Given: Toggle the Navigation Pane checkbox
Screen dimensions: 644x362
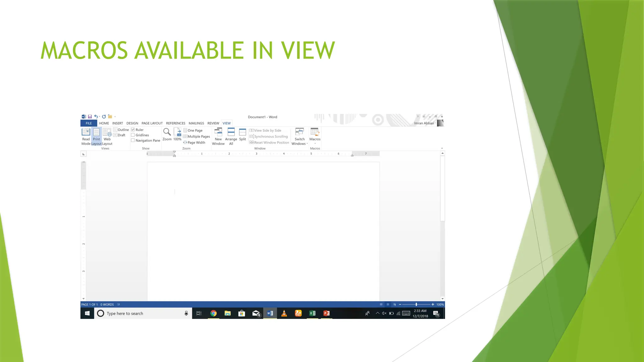Looking at the screenshot, I should [x=133, y=140].
